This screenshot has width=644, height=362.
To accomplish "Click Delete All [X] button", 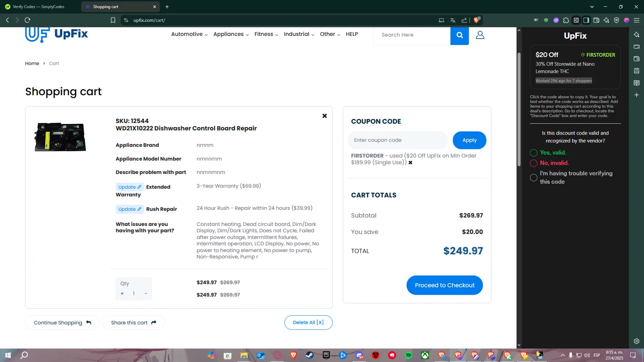I will click(308, 323).
